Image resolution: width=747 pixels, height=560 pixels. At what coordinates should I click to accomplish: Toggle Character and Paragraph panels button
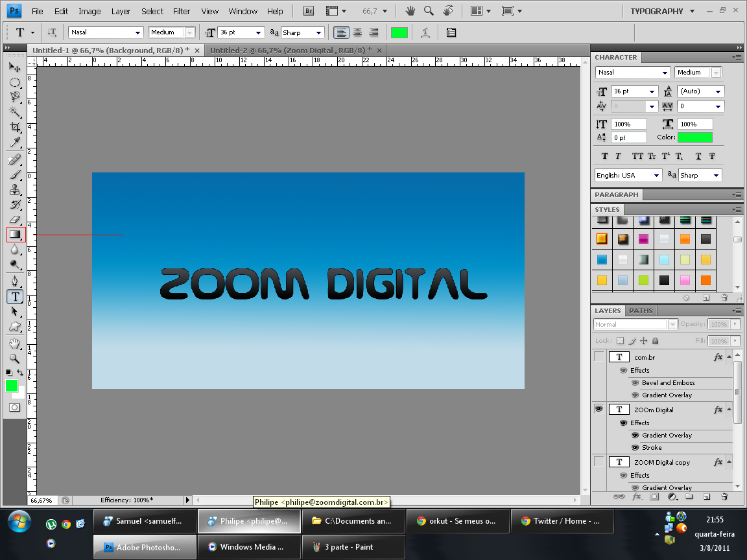(451, 32)
